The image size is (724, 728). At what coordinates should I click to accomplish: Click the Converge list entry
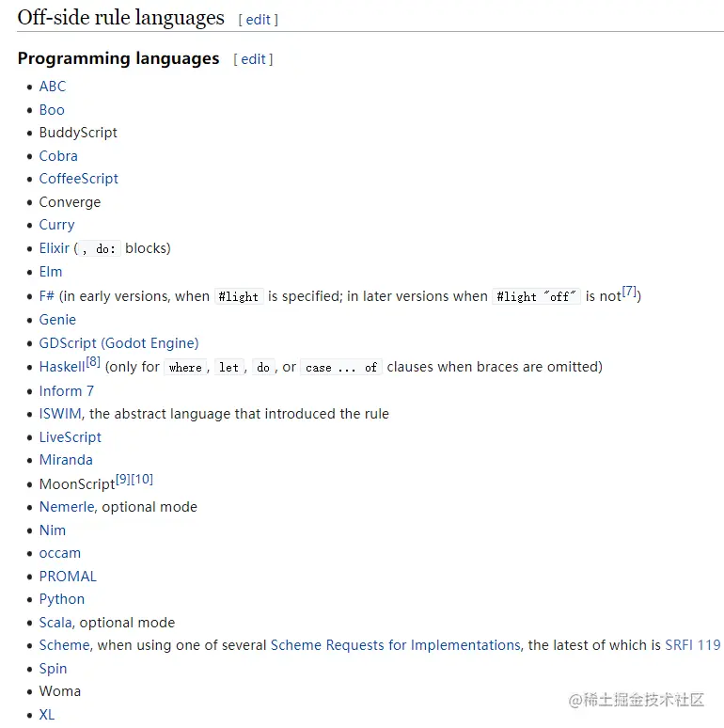click(70, 202)
